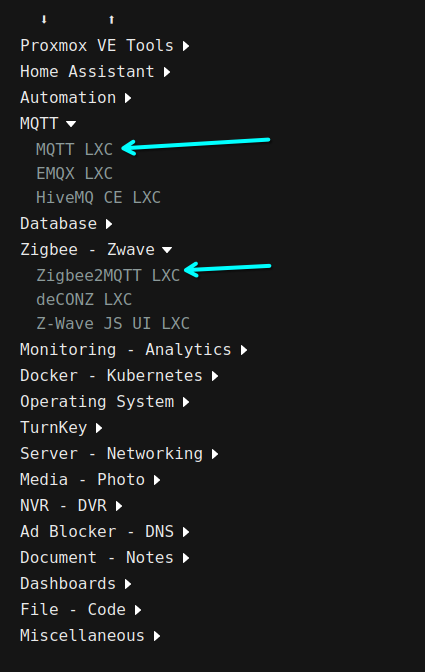This screenshot has width=425, height=672.
Task: Expand Docker - Kubernetes section
Action: pyautogui.click(x=119, y=375)
